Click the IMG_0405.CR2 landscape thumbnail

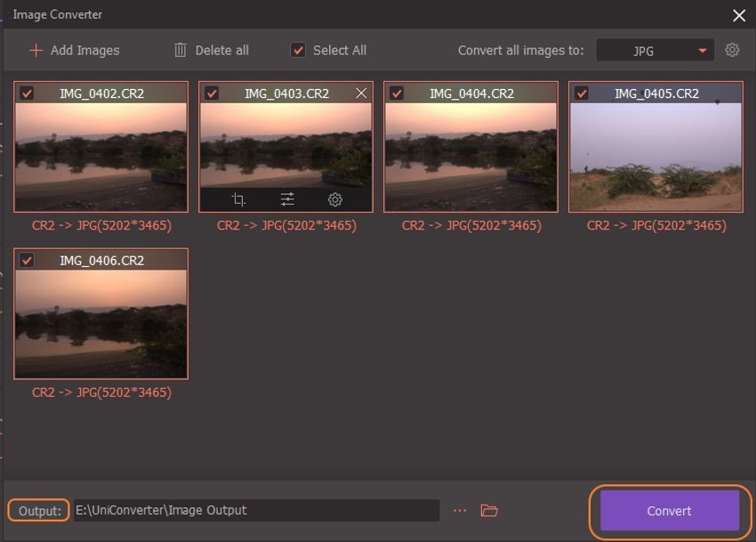(x=655, y=151)
